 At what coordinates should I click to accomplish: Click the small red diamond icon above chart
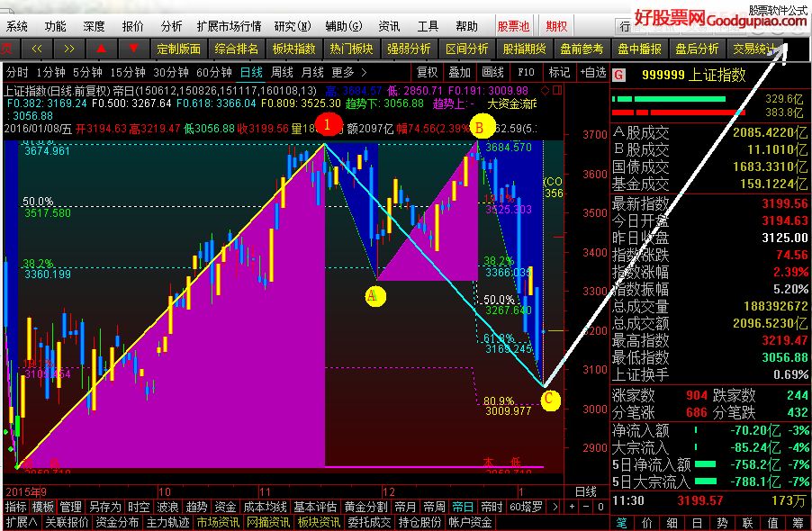click(545, 91)
